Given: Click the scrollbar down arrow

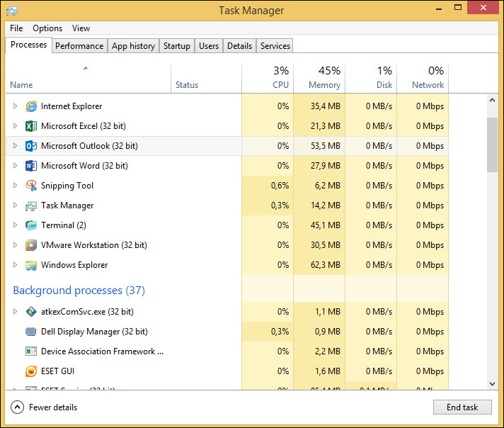Looking at the screenshot, I should 492,383.
